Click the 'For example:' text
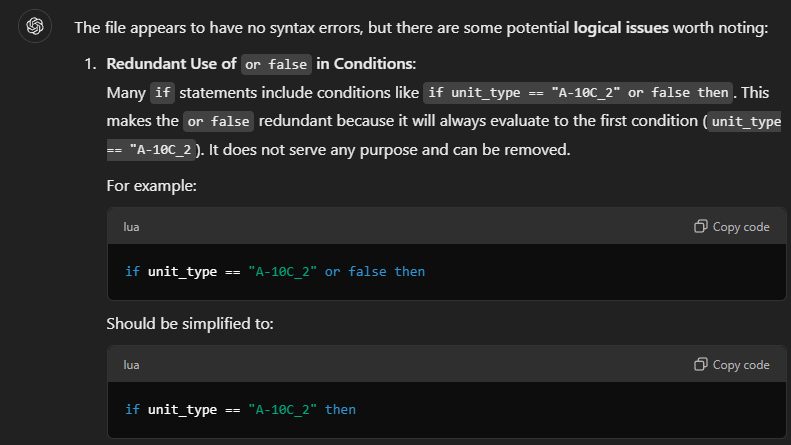This screenshot has height=445, width=791. click(x=151, y=186)
